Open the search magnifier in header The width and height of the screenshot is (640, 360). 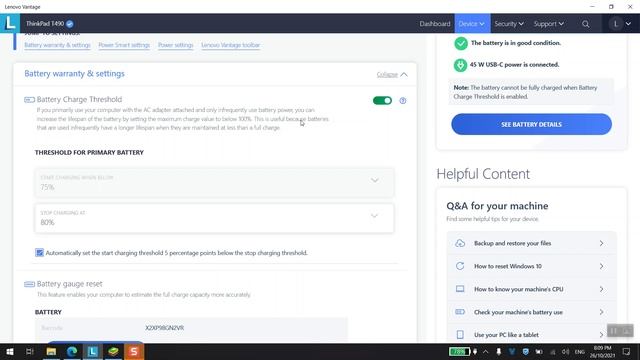(x=586, y=24)
